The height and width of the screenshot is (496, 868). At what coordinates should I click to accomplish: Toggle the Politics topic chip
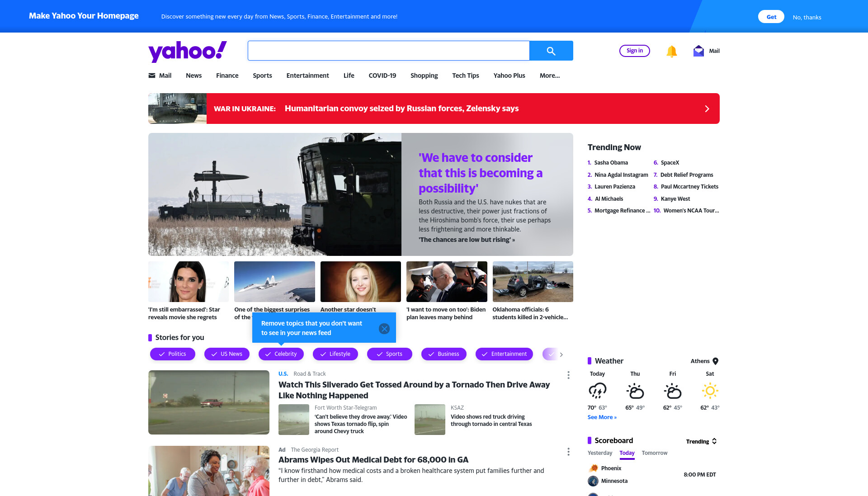[173, 354]
